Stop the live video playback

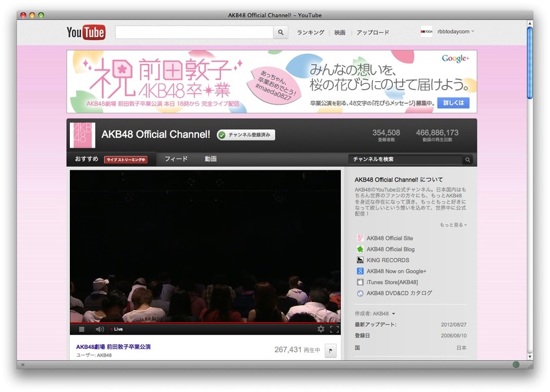pos(82,329)
